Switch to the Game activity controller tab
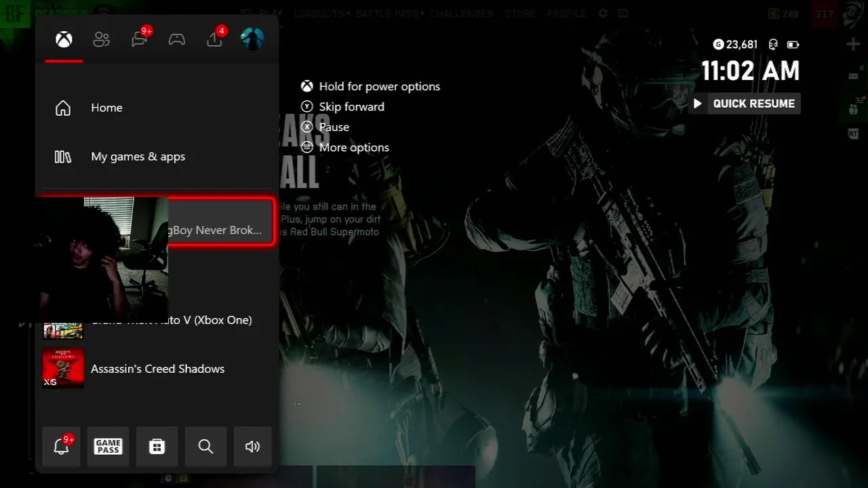The width and height of the screenshot is (868, 488). pyautogui.click(x=177, y=39)
